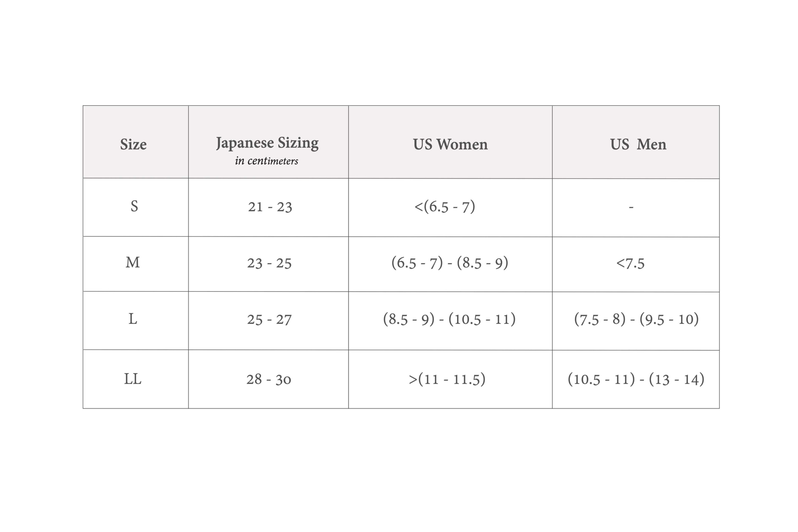Click the 28 - 30 centimeters cell
This screenshot has height=532, width=798.
269,379
